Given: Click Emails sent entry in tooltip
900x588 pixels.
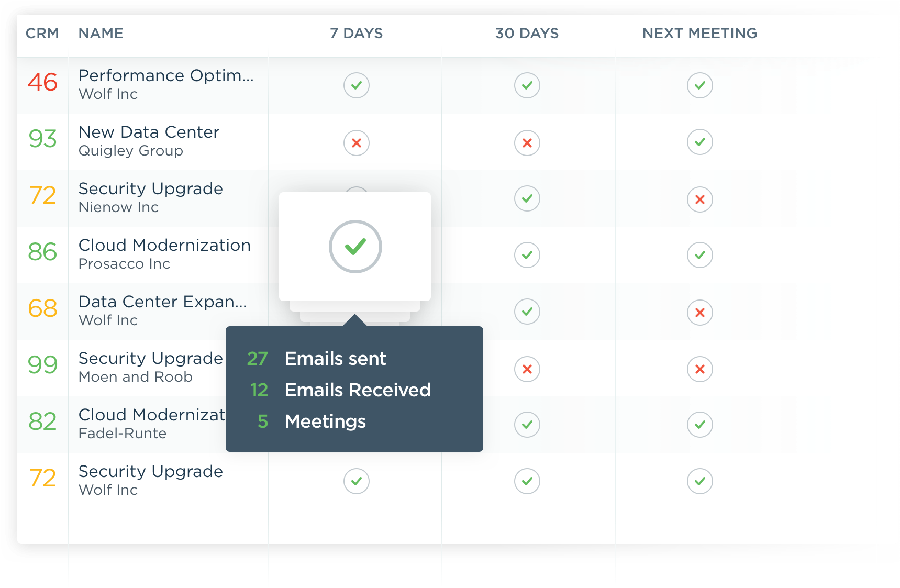Looking at the screenshot, I should pos(335,359).
